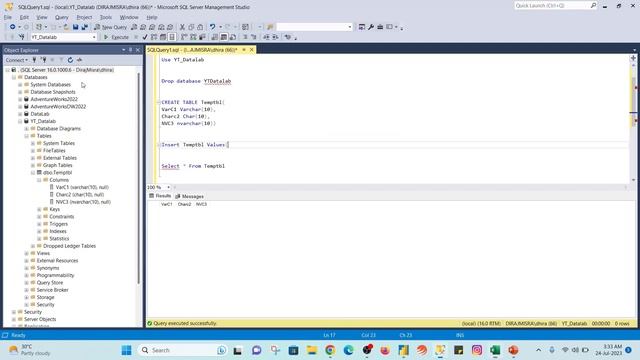Pin the SQLQuery1.sql tab
640x360 pixels.
click(244, 50)
